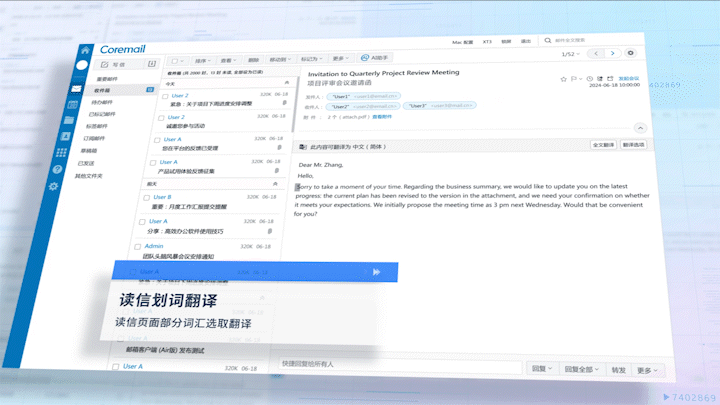This screenshot has width=720, height=405.
Task: Click the 全文翻译 full translation button
Action: (x=604, y=145)
